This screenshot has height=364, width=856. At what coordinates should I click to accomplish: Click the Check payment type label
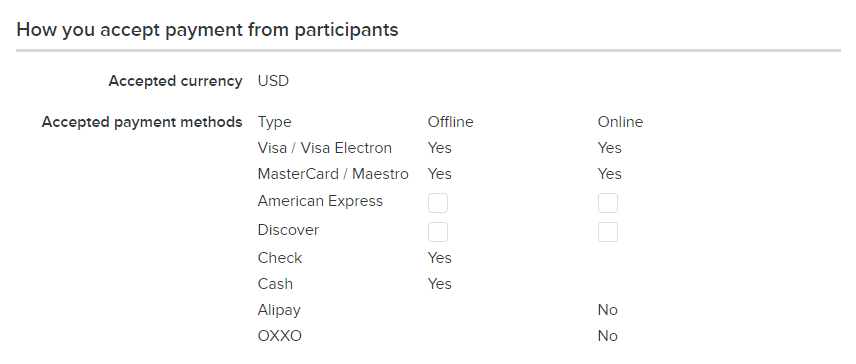coord(280,258)
